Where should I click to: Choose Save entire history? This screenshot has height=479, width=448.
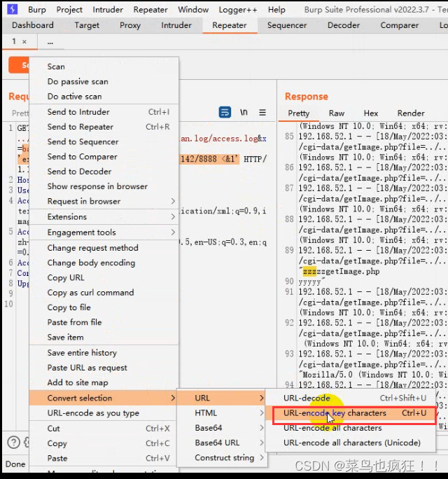[104, 353]
